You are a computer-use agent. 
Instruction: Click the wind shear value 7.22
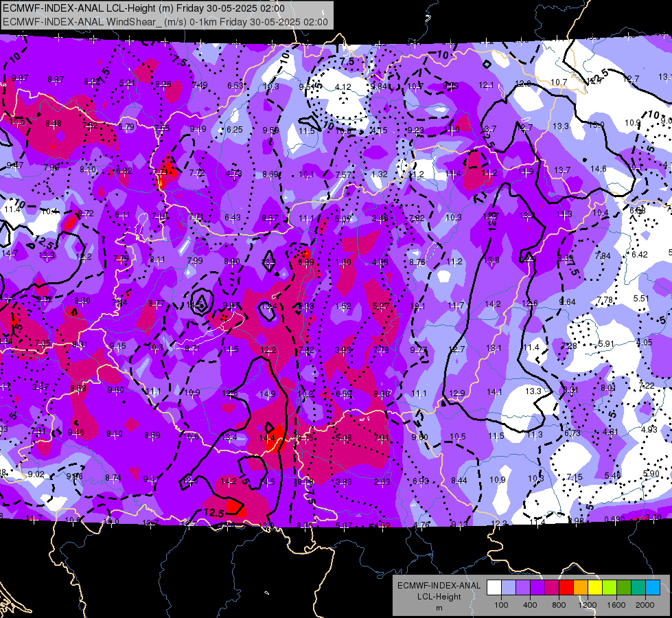pyautogui.click(x=647, y=385)
